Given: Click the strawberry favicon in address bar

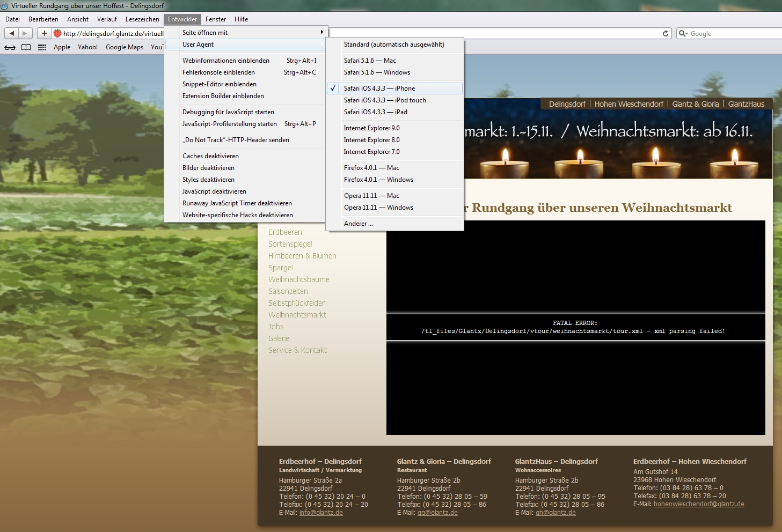Looking at the screenshot, I should point(57,33).
